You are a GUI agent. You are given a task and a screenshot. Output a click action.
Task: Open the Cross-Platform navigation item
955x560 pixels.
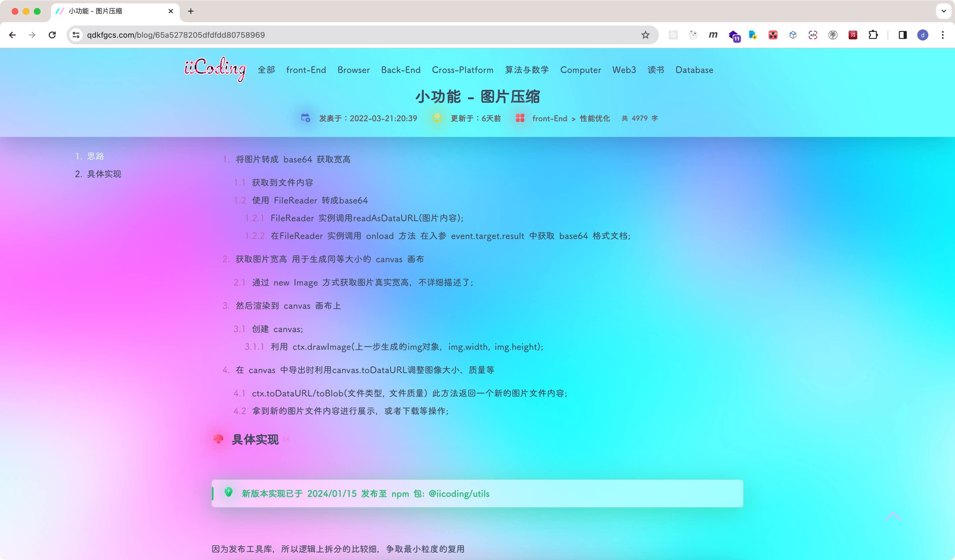[462, 70]
